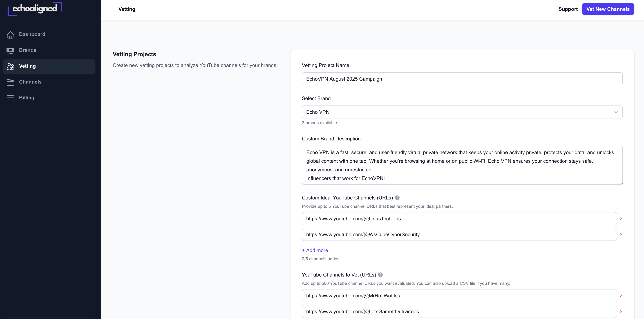
Task: Click 'Add up to 500 YouTube channel URLs' hint
Action: (x=406, y=283)
